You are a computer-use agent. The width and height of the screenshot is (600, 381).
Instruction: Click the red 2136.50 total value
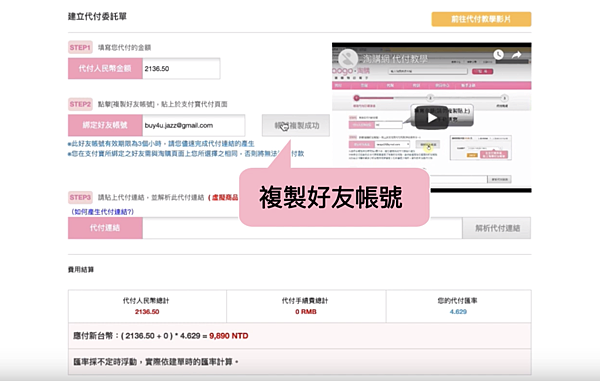click(x=147, y=312)
